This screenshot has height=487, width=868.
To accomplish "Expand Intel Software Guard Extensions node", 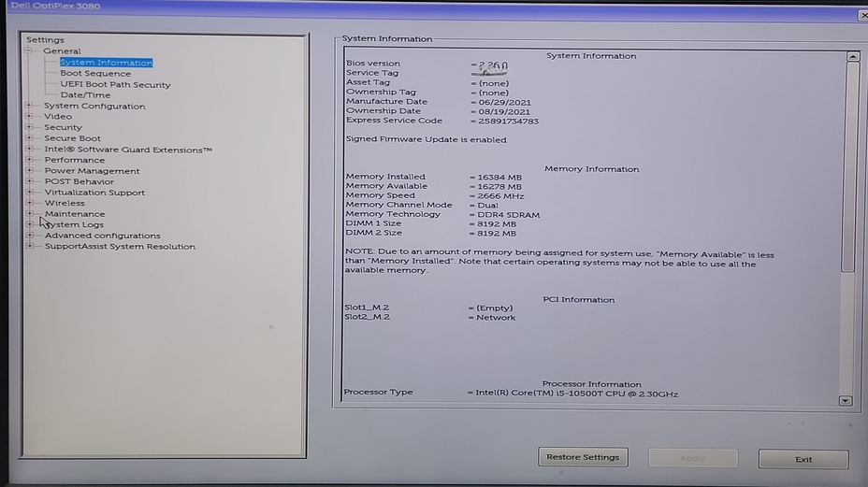I will pyautogui.click(x=29, y=149).
